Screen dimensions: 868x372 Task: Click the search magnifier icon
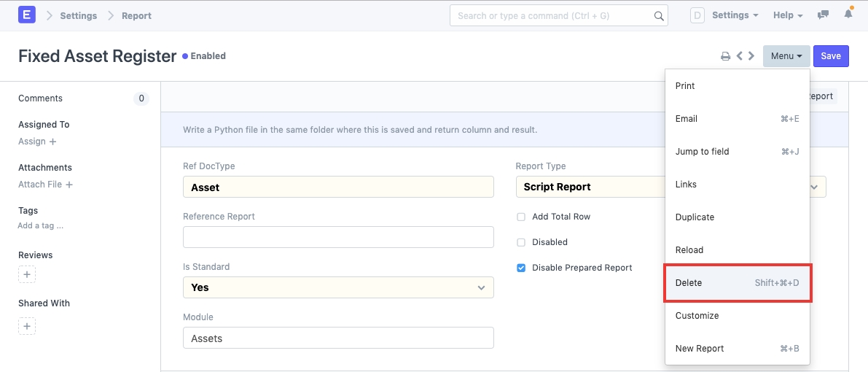(658, 15)
